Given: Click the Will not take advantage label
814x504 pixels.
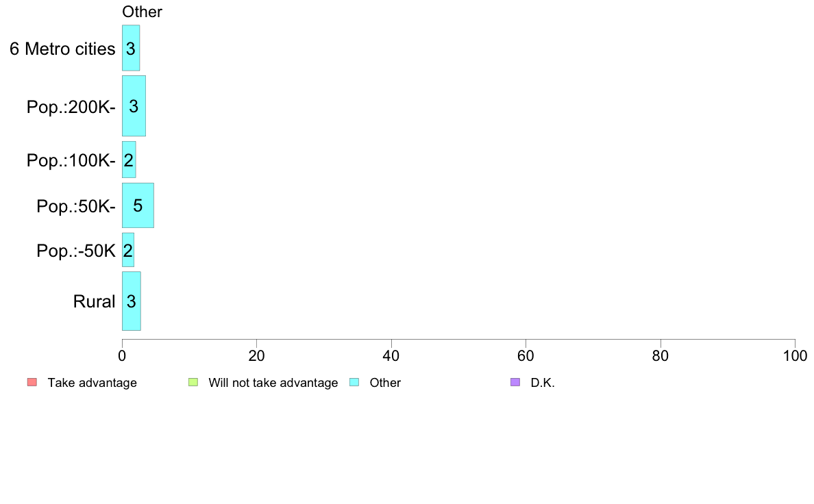Looking at the screenshot, I should 273,383.
